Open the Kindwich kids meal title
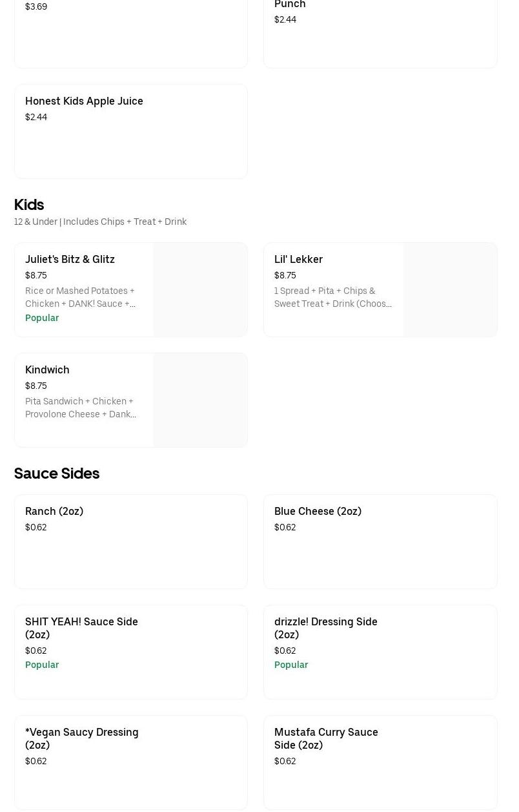Viewport: 519px width, 812px height. [x=47, y=370]
